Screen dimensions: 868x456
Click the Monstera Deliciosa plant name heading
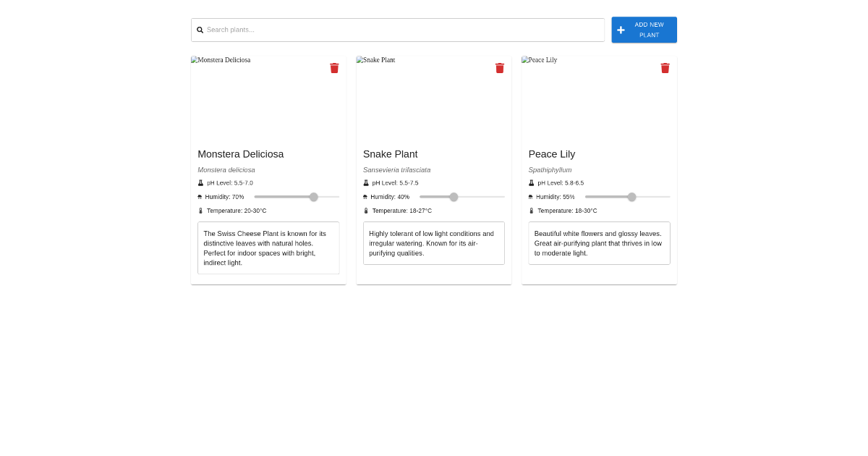(241, 154)
